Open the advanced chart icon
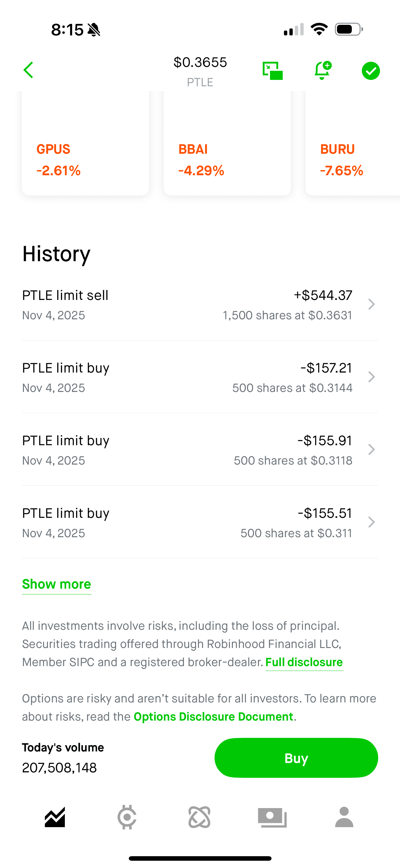Image resolution: width=400 pixels, height=868 pixels. (x=272, y=71)
